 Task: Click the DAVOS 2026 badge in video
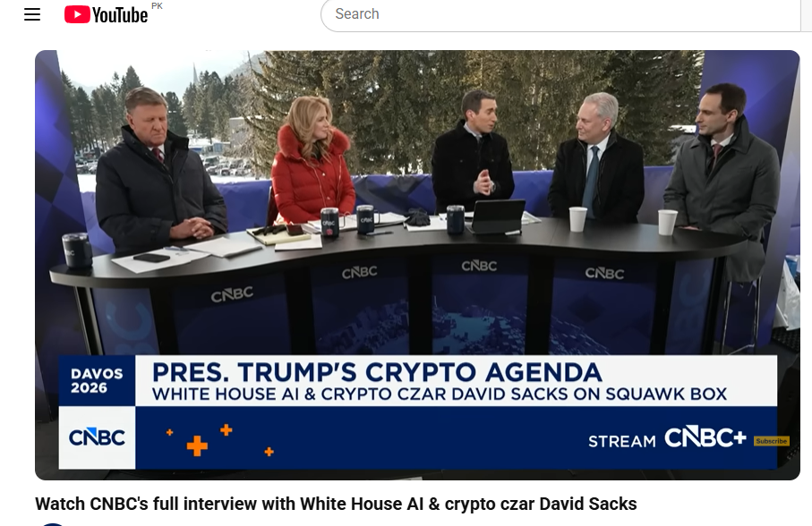coord(97,381)
